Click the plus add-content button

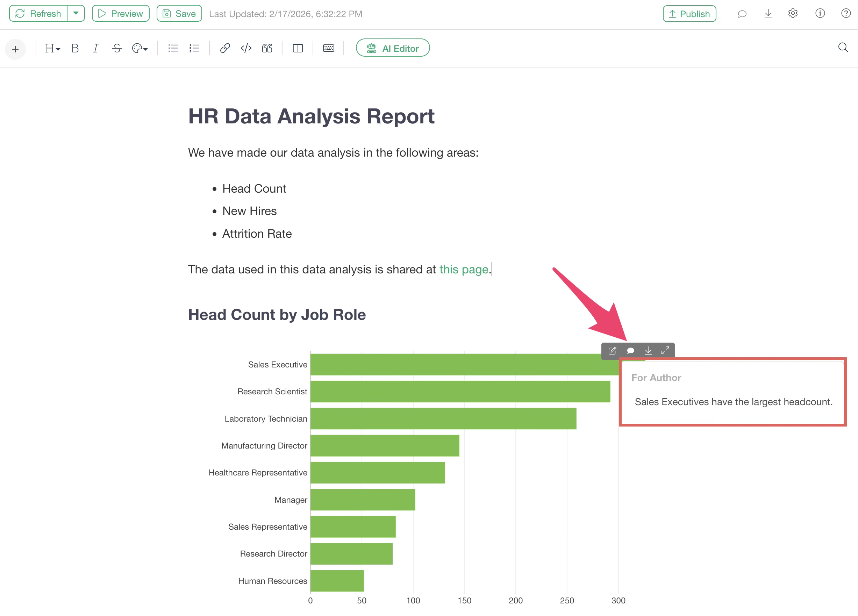tap(15, 49)
